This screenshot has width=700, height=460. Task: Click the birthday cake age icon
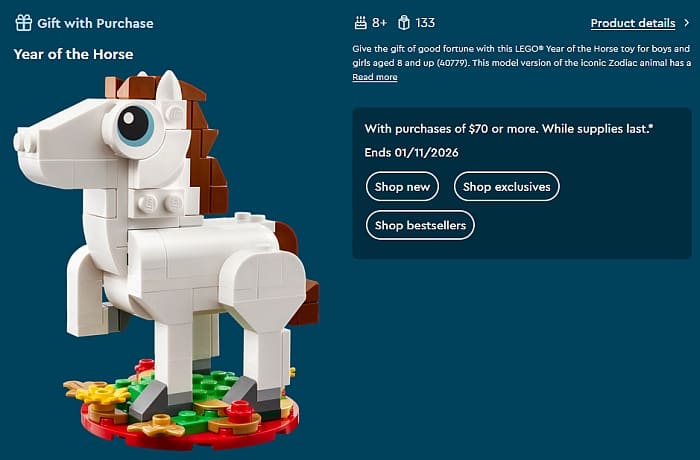(360, 23)
